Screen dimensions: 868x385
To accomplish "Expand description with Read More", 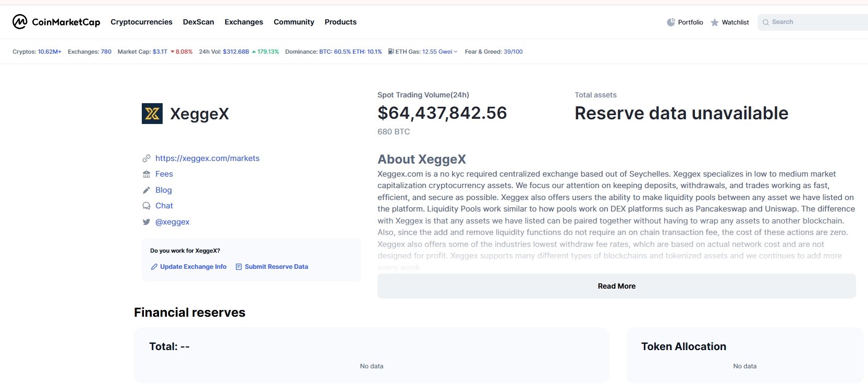I will [616, 286].
